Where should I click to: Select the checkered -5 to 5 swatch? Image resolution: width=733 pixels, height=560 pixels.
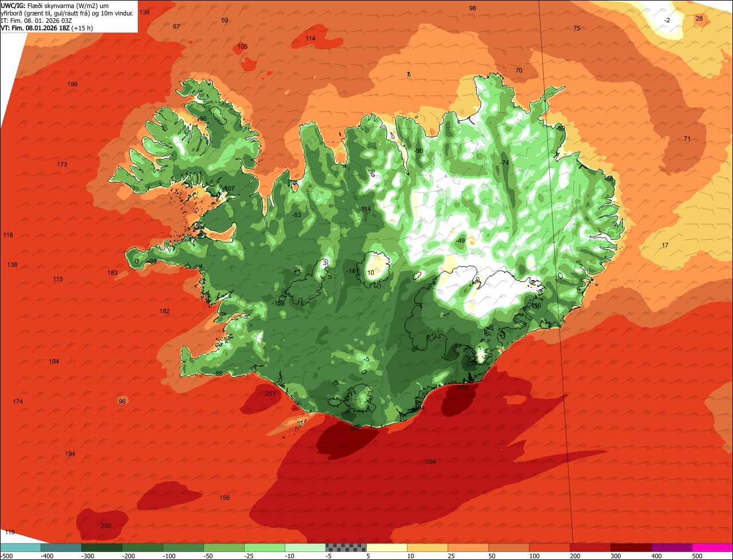coord(346,547)
